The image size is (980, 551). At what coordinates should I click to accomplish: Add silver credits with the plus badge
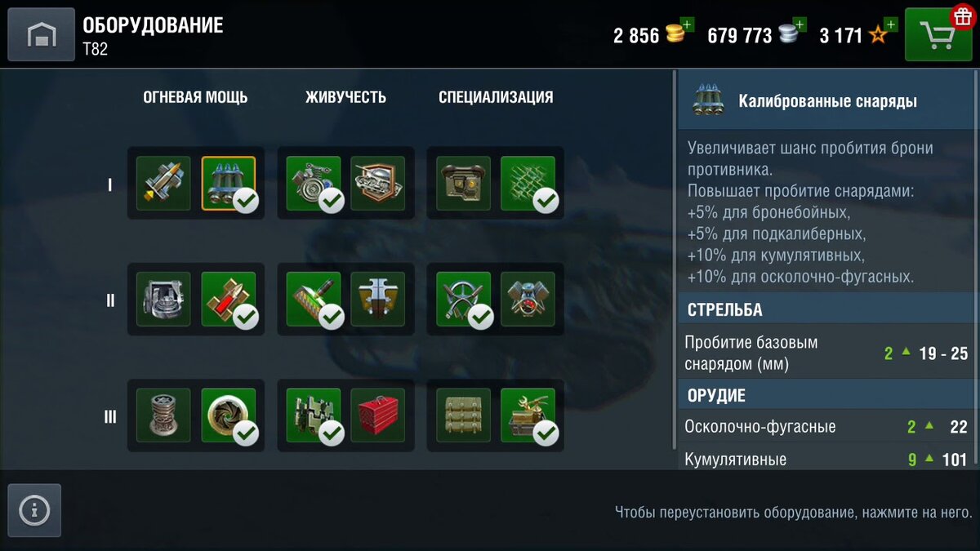800,25
